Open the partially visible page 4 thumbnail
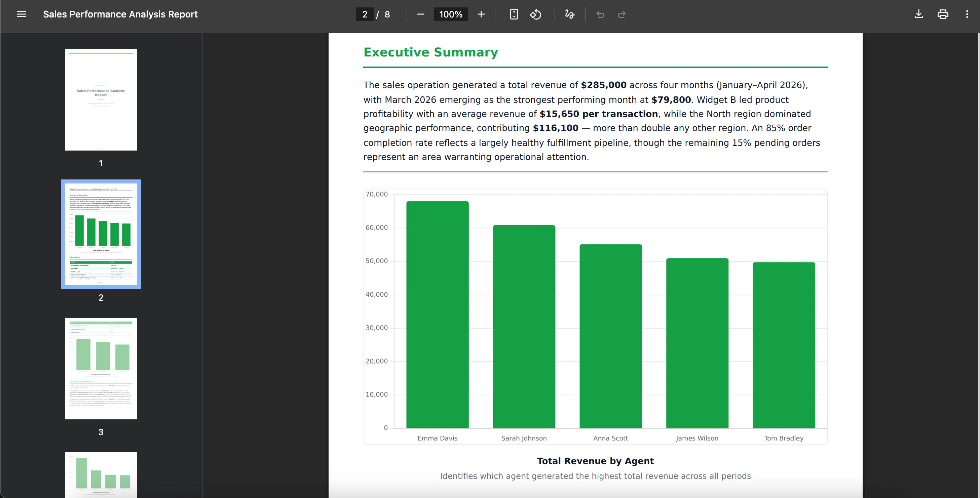This screenshot has height=498, width=980. (101, 475)
